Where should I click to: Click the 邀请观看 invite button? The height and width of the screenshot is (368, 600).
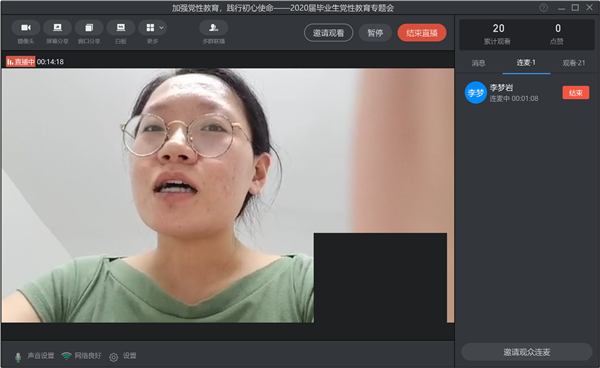[328, 33]
